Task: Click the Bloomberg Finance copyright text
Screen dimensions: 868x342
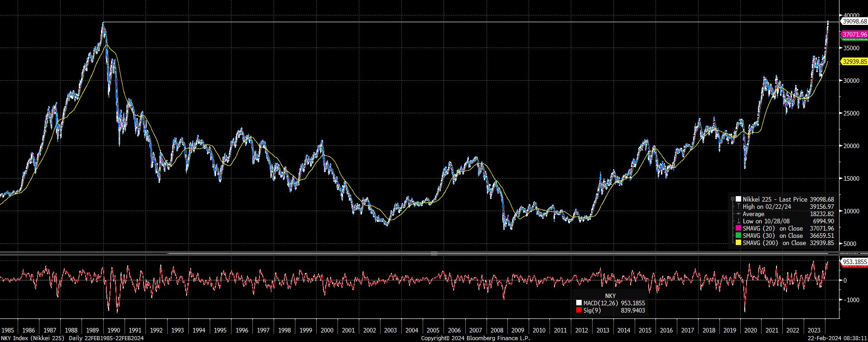Action: [475, 338]
